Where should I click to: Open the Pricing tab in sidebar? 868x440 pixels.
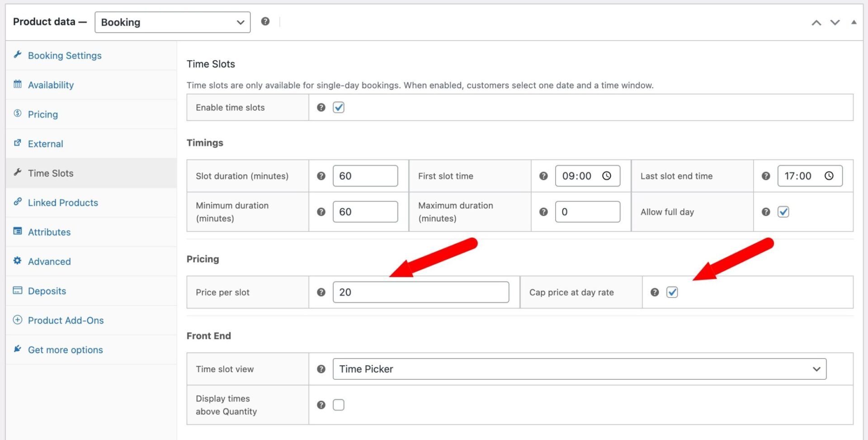pyautogui.click(x=43, y=114)
